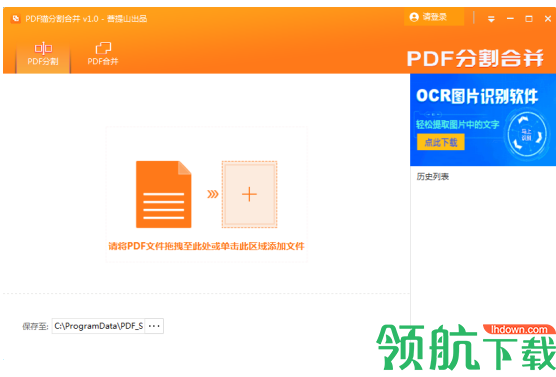556x377 pixels.
Task: Click the user avatar icon beside 请登录
Action: coord(414,17)
